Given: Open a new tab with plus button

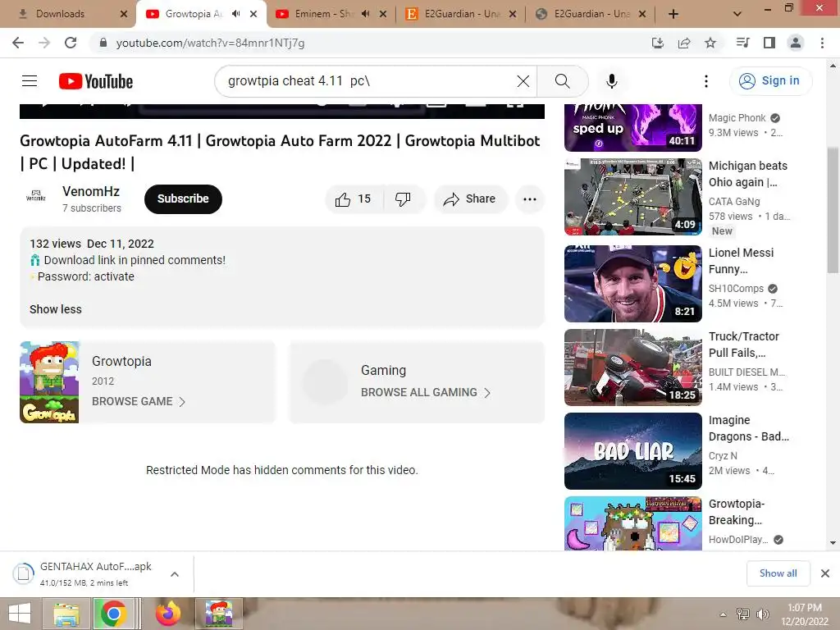Looking at the screenshot, I should (x=673, y=14).
